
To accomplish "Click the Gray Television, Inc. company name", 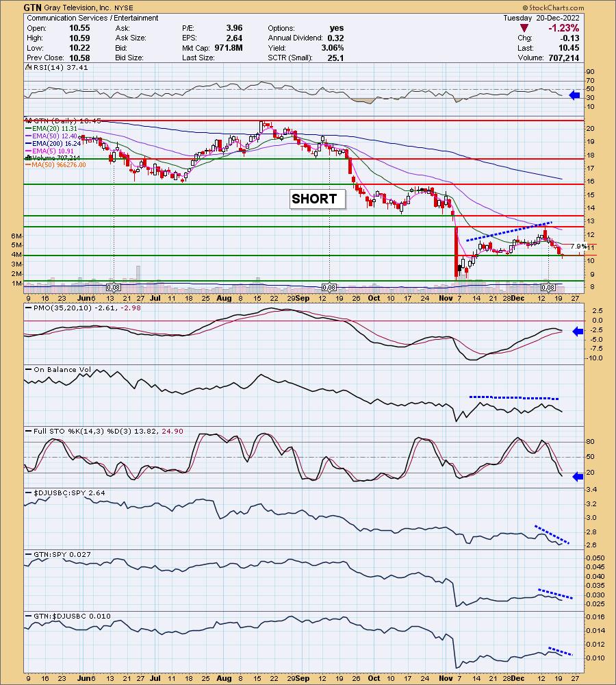I will click(78, 8).
